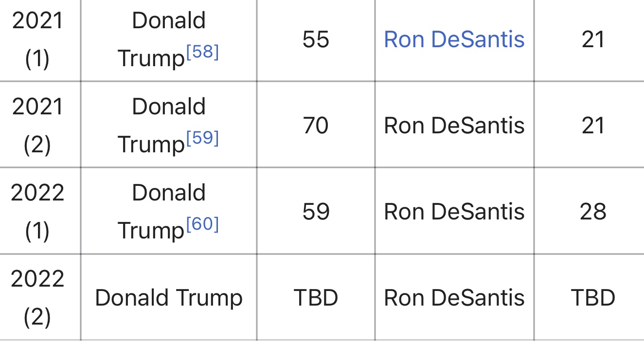Open citation reference 59

202,139
